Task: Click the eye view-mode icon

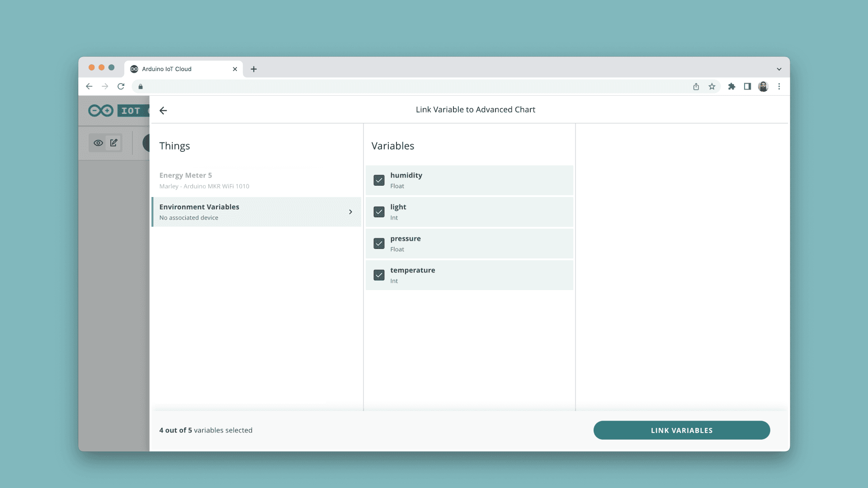Action: click(98, 143)
